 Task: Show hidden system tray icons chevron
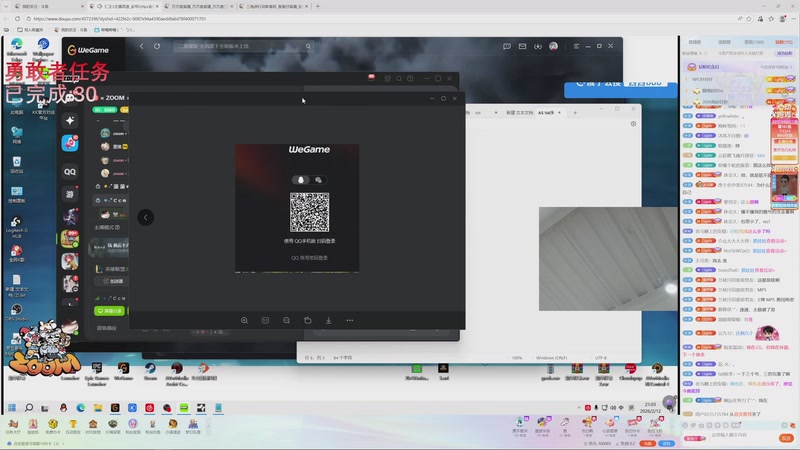[x=579, y=408]
